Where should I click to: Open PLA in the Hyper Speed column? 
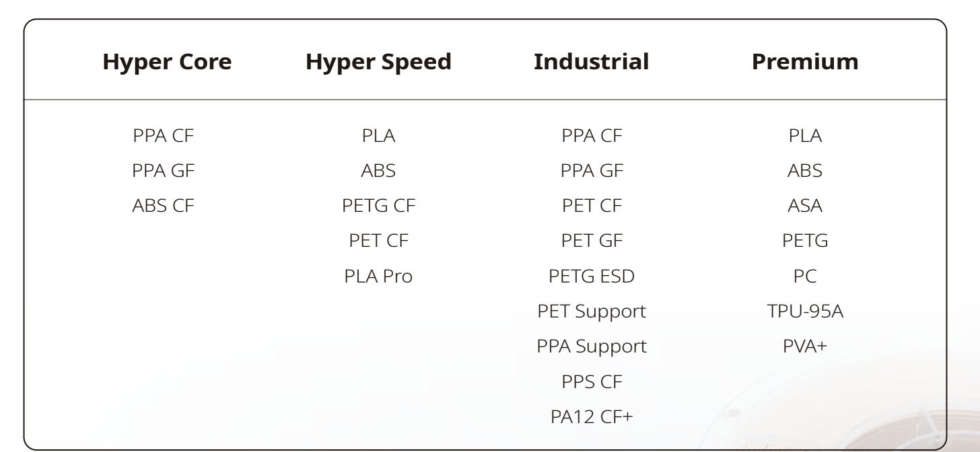(x=378, y=135)
